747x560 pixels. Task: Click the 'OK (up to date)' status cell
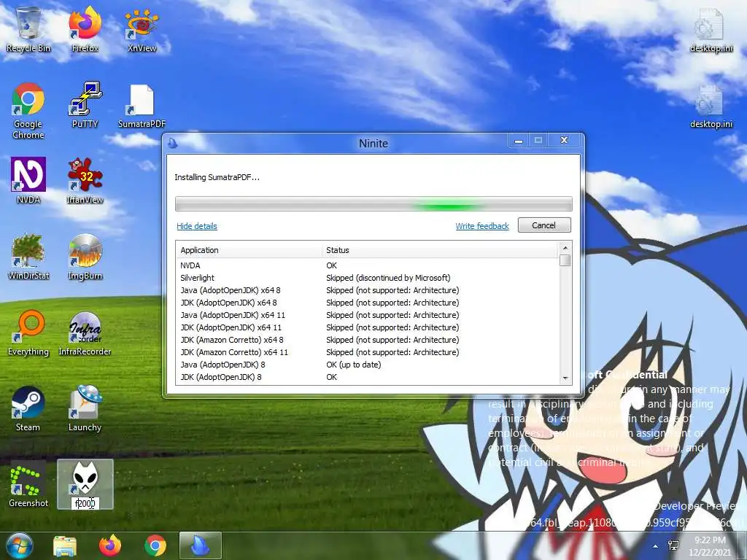354,365
